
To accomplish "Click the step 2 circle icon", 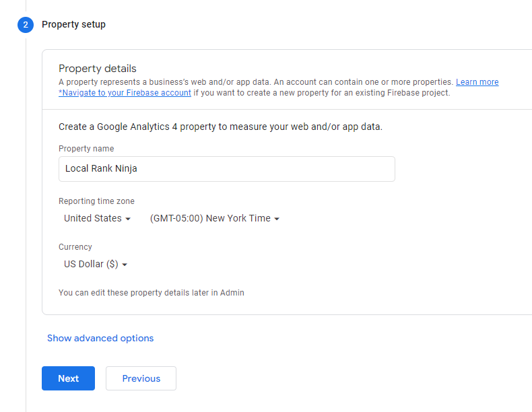I will pos(26,25).
